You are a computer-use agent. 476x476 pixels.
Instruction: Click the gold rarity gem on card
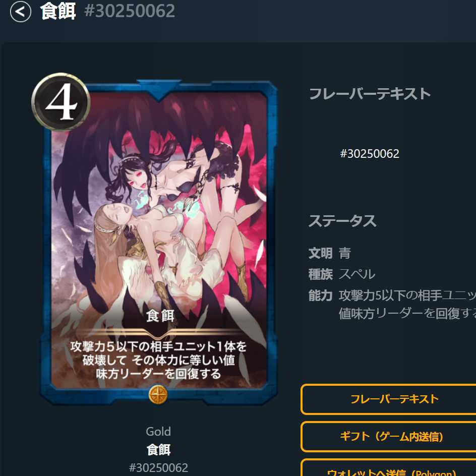pos(158,395)
